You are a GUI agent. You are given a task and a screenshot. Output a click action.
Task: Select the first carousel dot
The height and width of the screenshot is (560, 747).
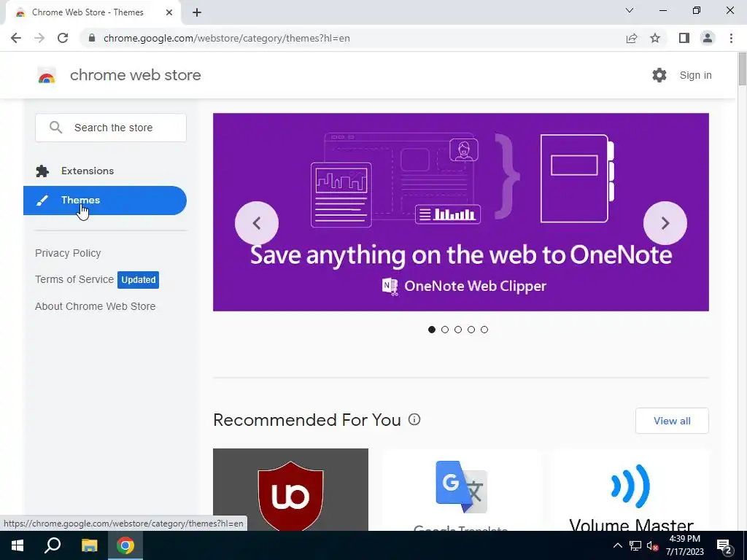point(432,330)
